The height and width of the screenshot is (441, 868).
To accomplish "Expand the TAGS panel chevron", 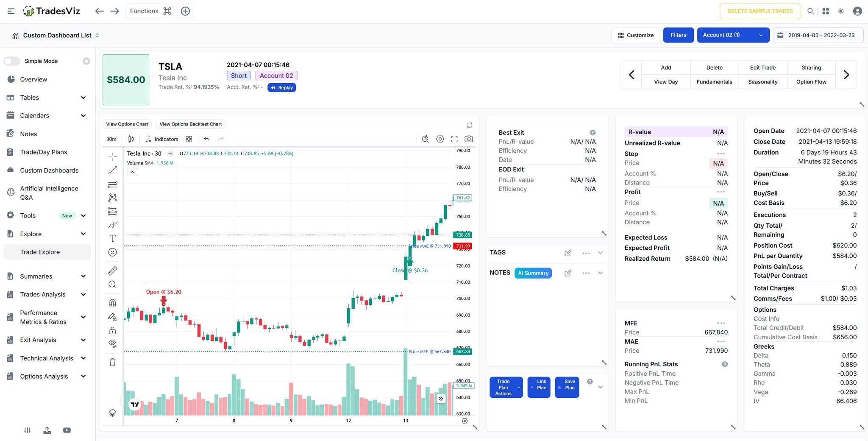I will [601, 253].
